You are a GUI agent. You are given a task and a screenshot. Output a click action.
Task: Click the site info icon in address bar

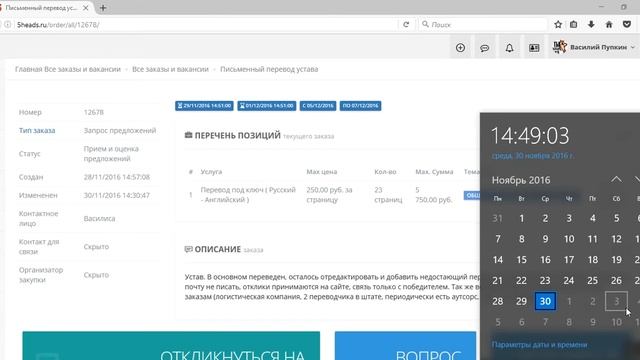(x=7, y=24)
